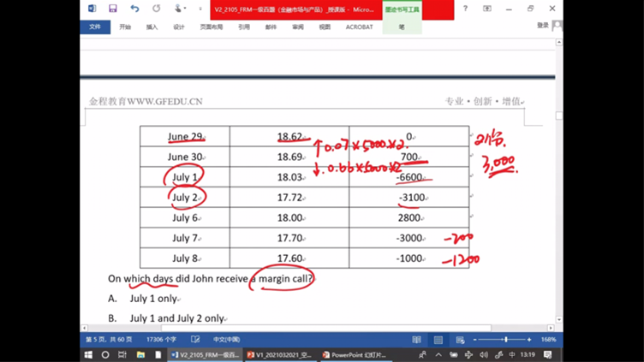Switch to V1_2021032021 PowerPoint taskbar button
This screenshot has height=362, width=644.
click(x=279, y=354)
